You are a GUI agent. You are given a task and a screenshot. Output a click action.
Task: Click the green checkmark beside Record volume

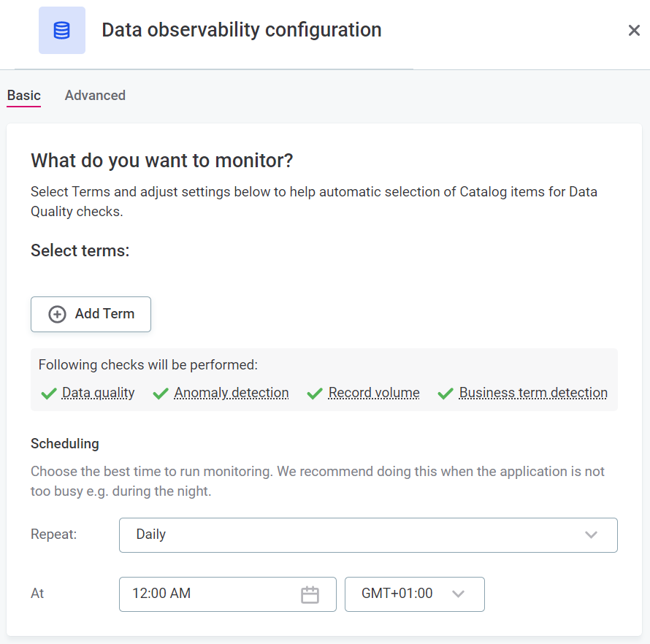[x=315, y=394]
